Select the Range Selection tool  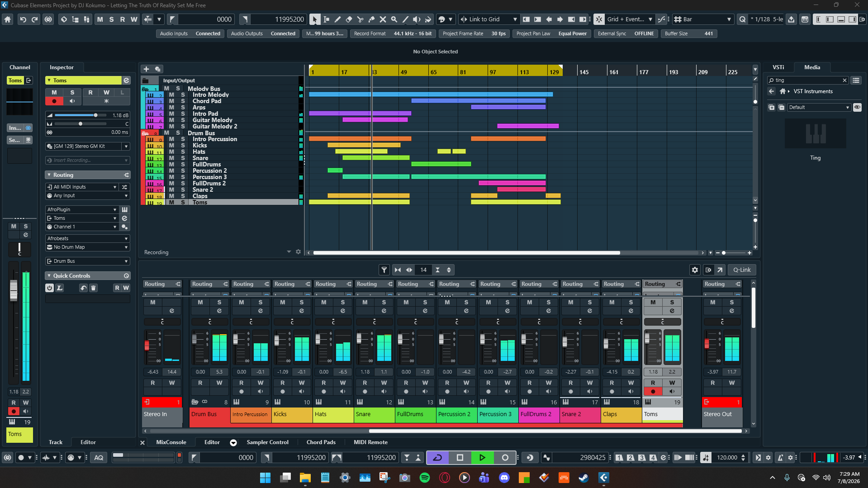pyautogui.click(x=326, y=19)
